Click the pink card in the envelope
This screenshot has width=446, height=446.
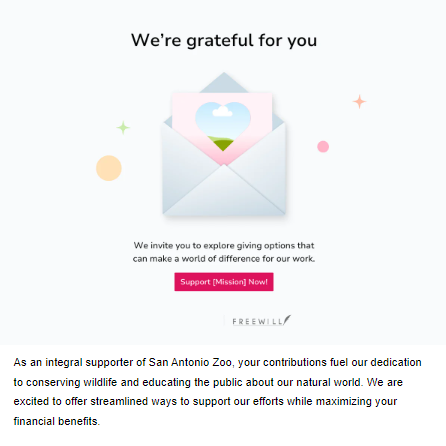[222, 128]
